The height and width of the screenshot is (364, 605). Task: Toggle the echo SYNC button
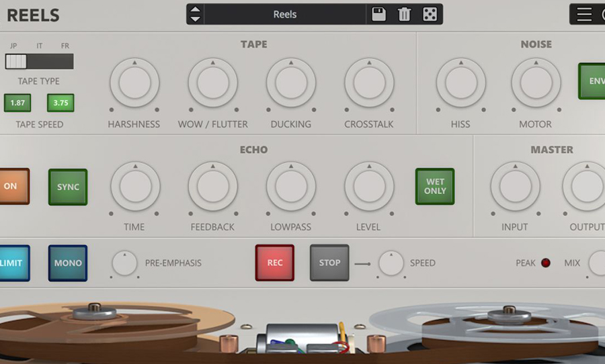click(68, 187)
